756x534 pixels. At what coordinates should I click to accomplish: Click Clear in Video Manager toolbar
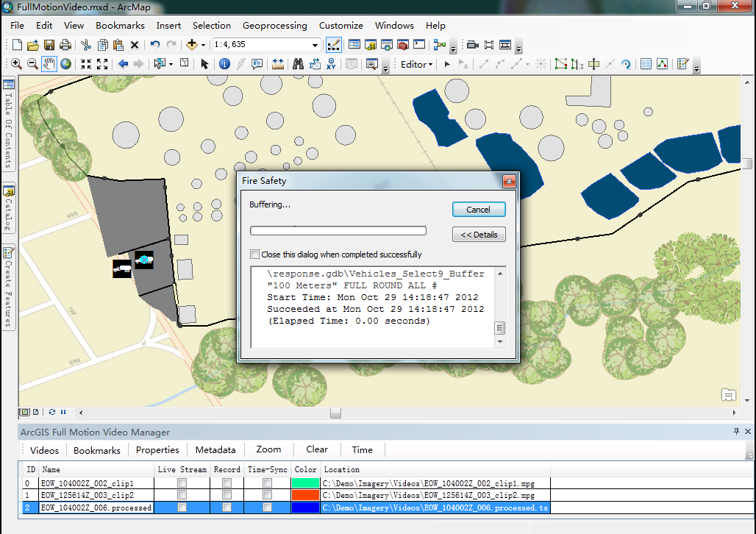tap(317, 449)
